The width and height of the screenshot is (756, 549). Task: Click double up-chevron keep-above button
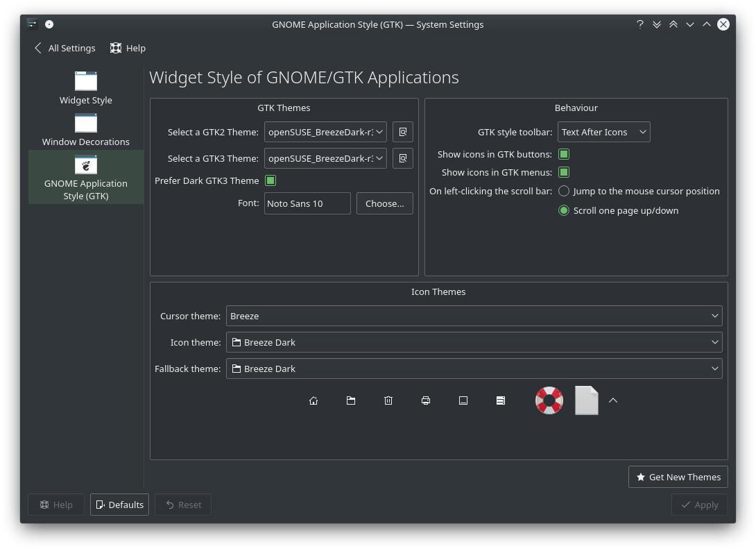673,24
